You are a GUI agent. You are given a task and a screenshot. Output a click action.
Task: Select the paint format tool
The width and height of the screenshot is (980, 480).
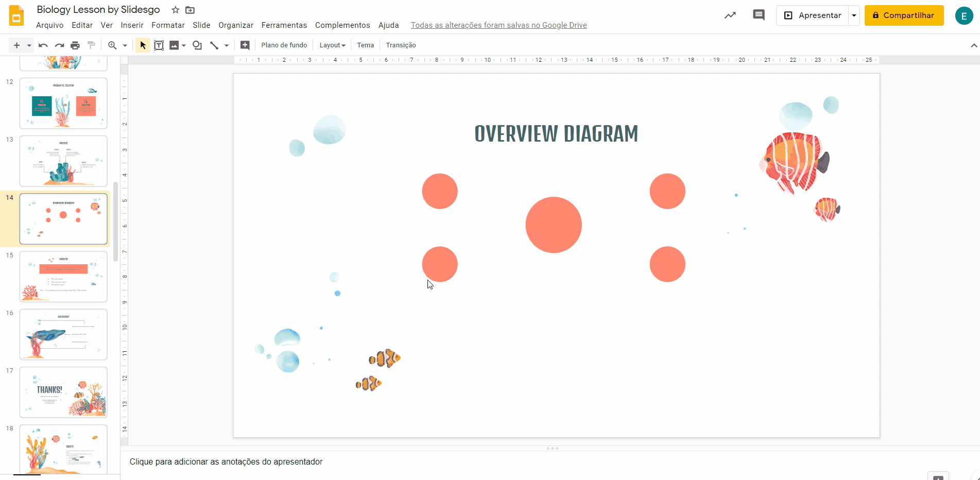click(92, 45)
